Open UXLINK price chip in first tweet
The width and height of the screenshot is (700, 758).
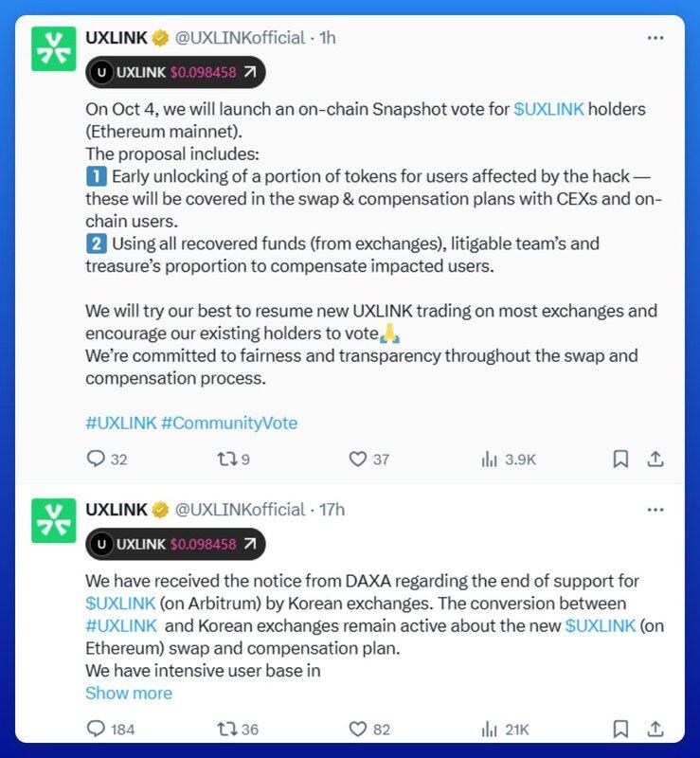click(175, 71)
